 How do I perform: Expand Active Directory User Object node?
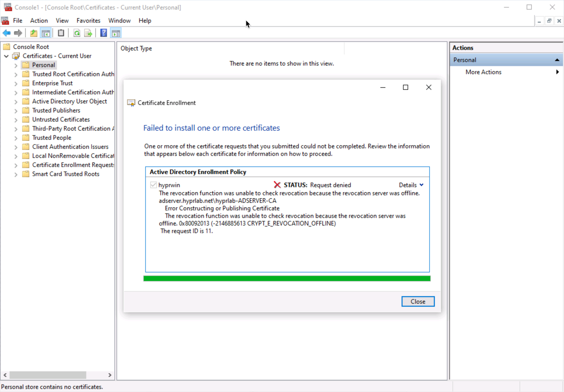(x=16, y=102)
